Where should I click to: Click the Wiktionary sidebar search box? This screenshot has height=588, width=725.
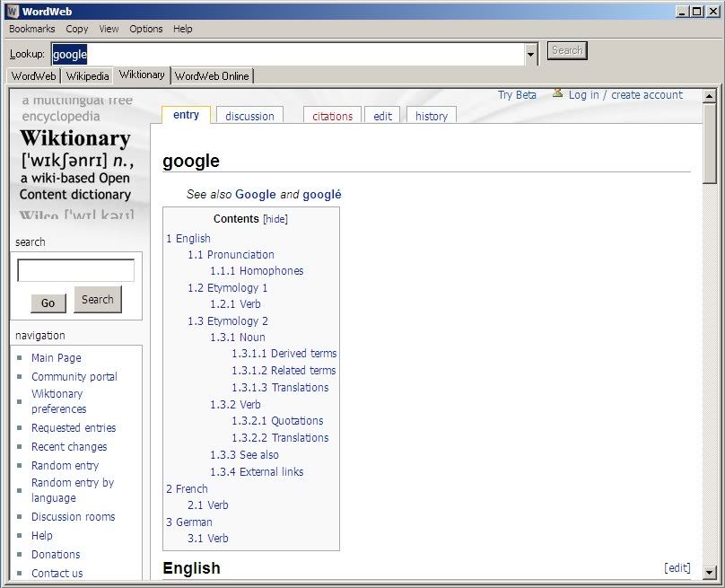(x=76, y=270)
